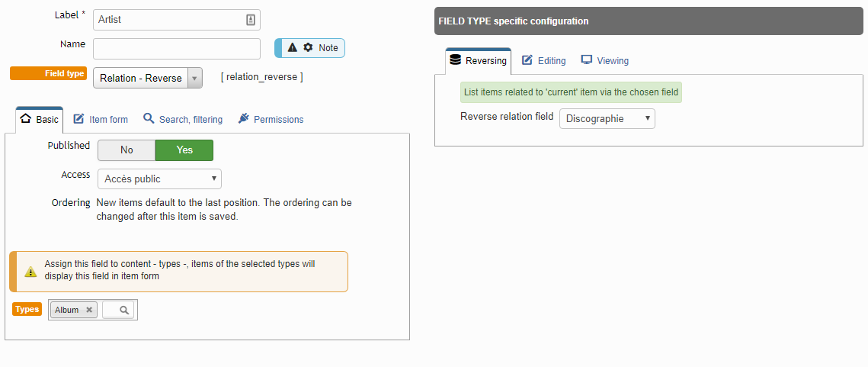Switch to the Viewing tab
868x367 pixels.
pyautogui.click(x=605, y=60)
